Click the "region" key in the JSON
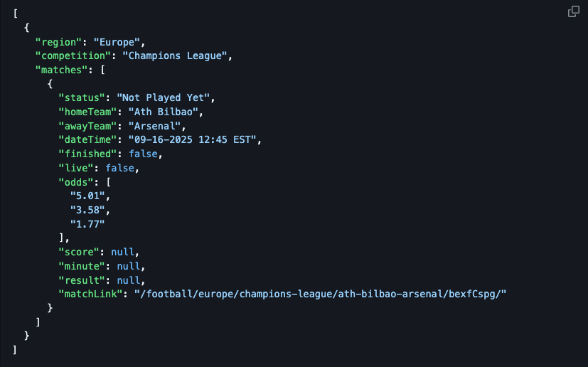The height and width of the screenshot is (367, 588). pyautogui.click(x=58, y=41)
